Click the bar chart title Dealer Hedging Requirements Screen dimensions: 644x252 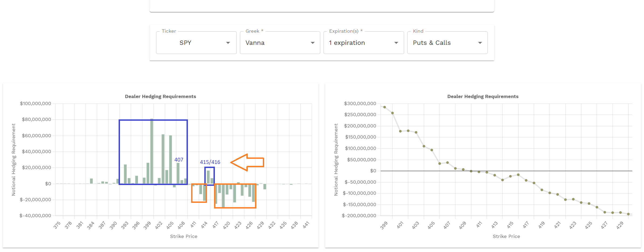(160, 96)
